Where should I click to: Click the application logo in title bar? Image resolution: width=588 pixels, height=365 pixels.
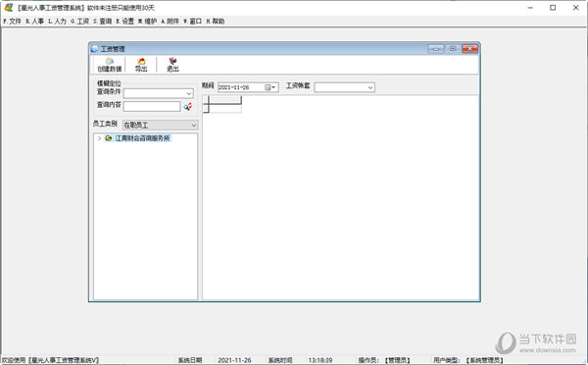point(8,8)
